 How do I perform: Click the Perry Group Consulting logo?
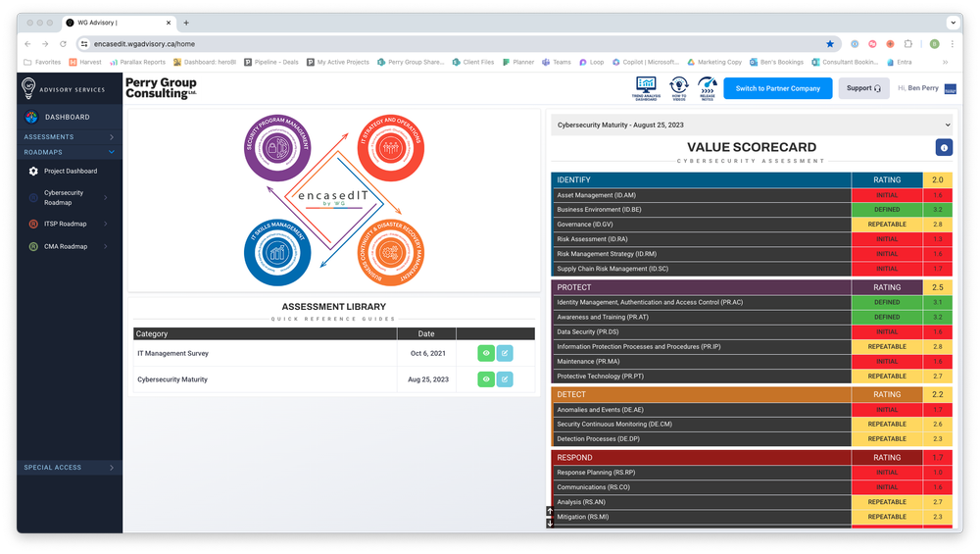162,88
